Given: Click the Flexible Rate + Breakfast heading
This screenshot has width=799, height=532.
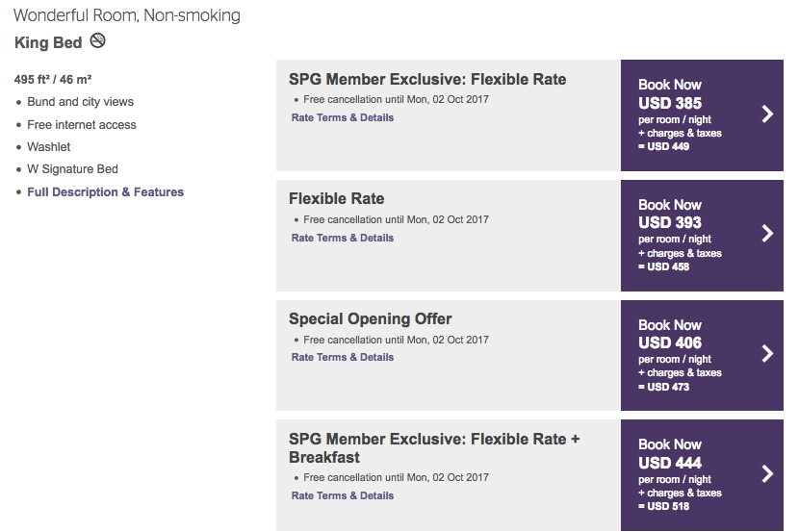Looking at the screenshot, I should point(434,448).
